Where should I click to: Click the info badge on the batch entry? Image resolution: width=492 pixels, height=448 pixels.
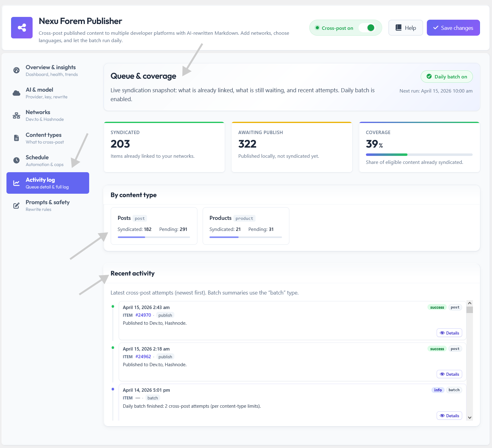[x=438, y=390]
